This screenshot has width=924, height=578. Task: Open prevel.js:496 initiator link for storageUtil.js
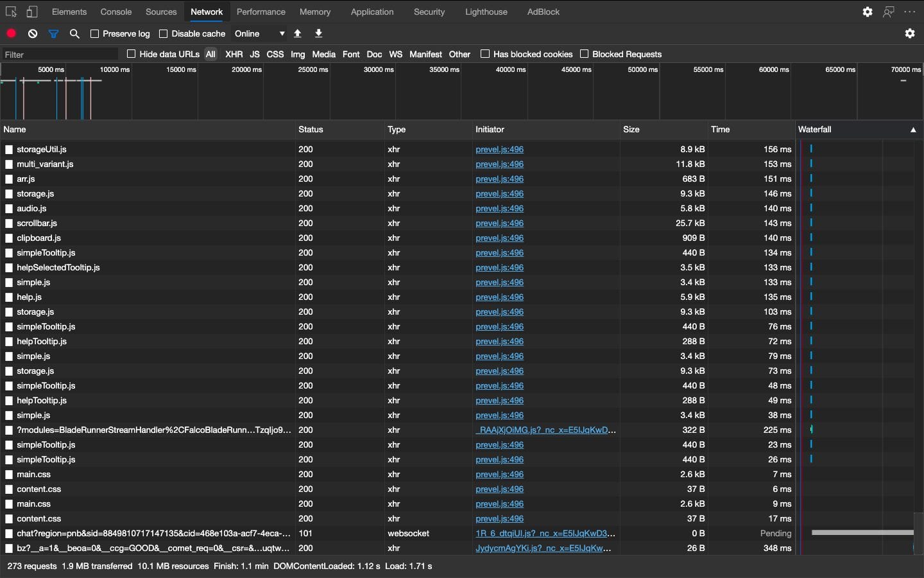tap(499, 149)
